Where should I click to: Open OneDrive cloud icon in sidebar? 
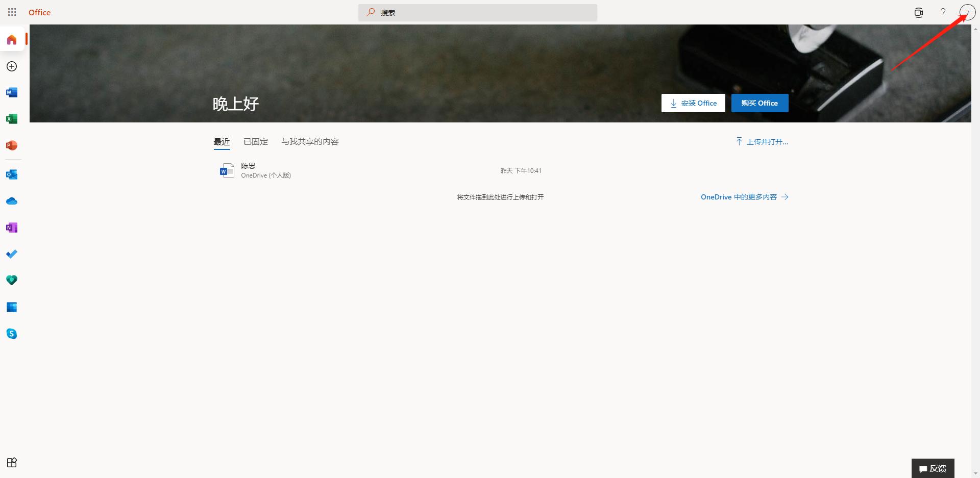pos(12,201)
